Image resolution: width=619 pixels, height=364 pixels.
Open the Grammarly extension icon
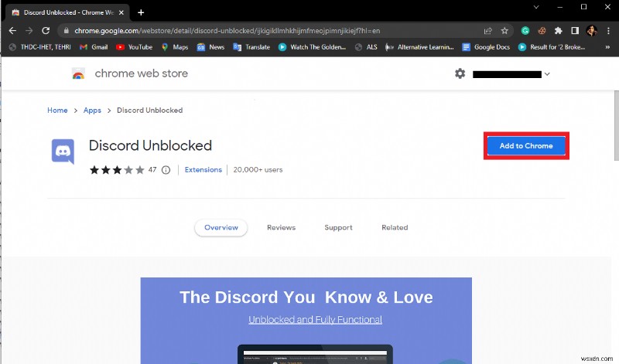(525, 31)
